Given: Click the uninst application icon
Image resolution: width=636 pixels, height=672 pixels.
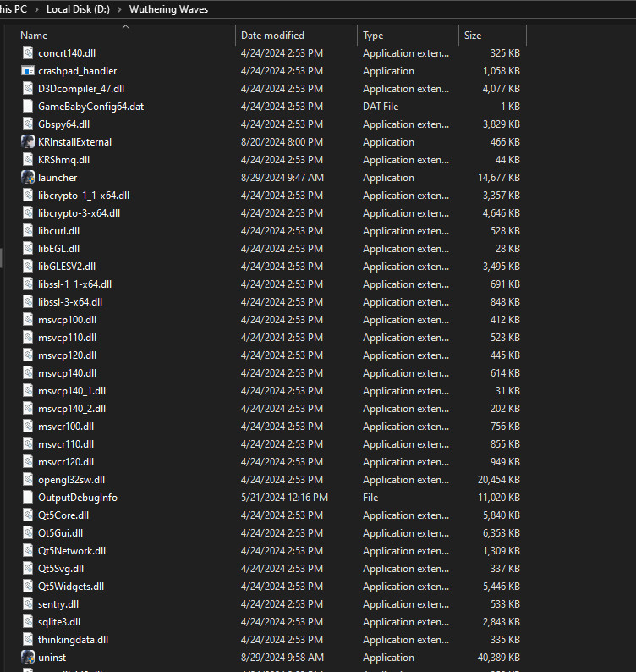Looking at the screenshot, I should click(x=28, y=658).
